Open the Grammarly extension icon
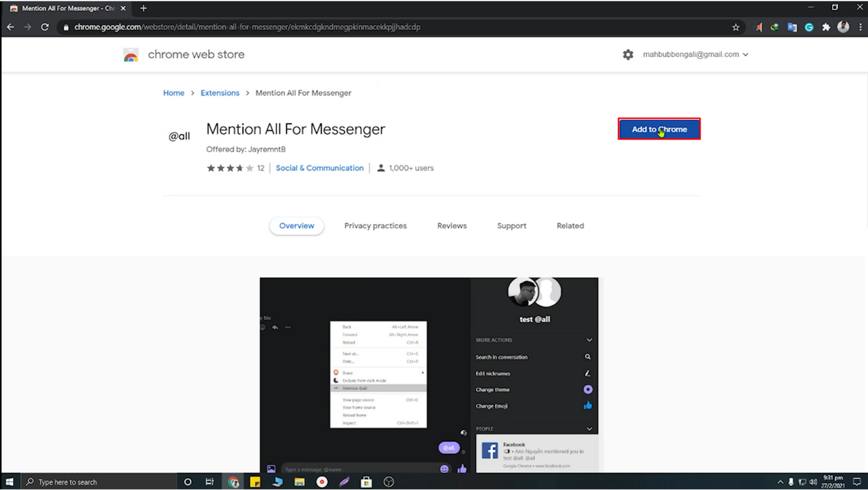Screen dimensions: 868x490 [809, 27]
